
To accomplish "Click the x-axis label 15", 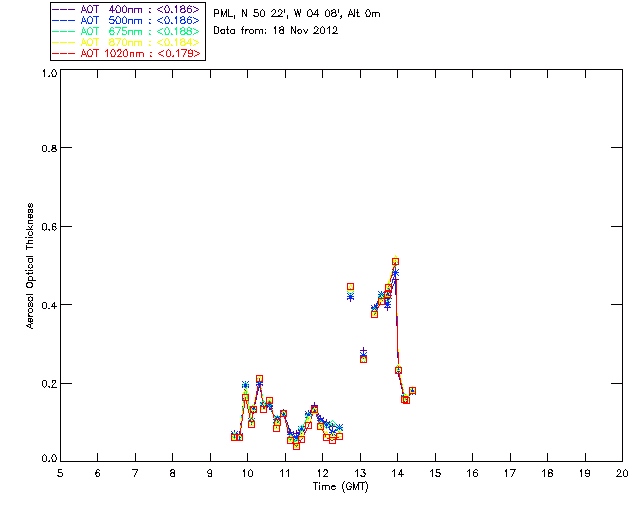I will 435,473.
